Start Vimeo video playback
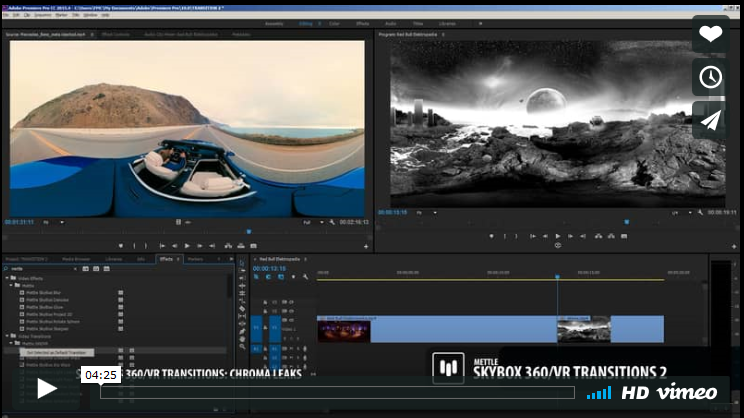This screenshot has width=744, height=418. click(46, 389)
